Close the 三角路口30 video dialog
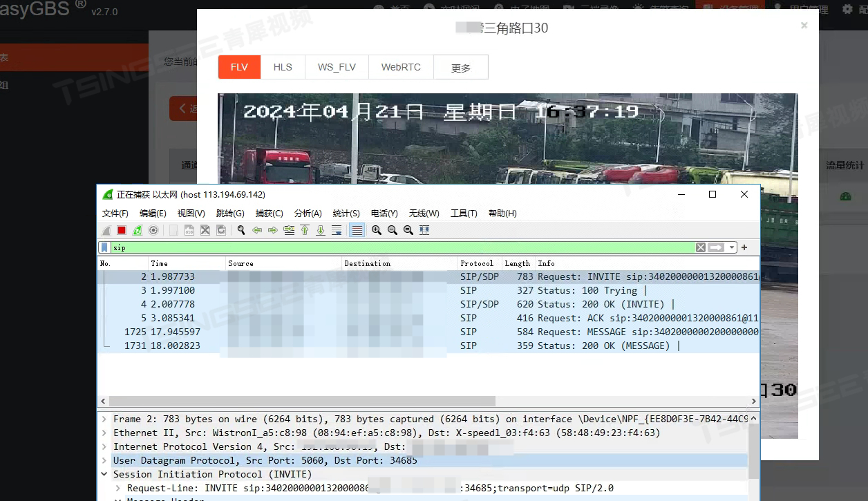This screenshot has width=868, height=501. pos(804,26)
